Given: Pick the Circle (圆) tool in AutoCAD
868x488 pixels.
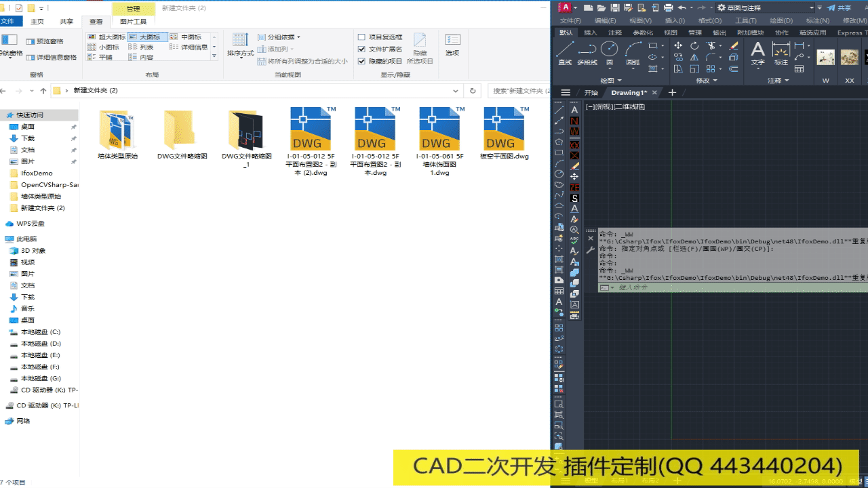Looking at the screenshot, I should [609, 53].
